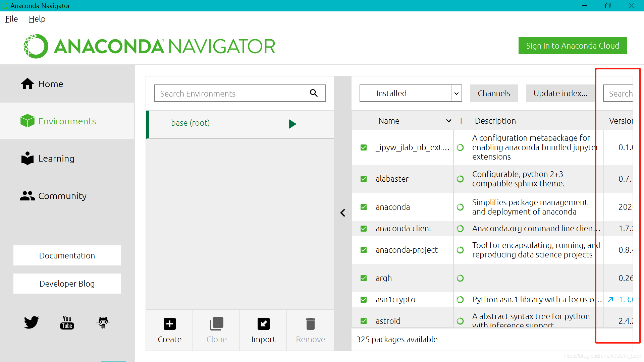Toggle the anaconda-project package checkbox
This screenshot has width=644, height=362.
click(364, 250)
